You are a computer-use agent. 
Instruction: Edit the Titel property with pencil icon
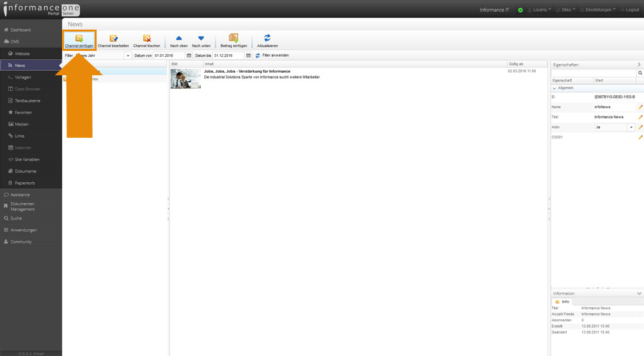pos(640,117)
